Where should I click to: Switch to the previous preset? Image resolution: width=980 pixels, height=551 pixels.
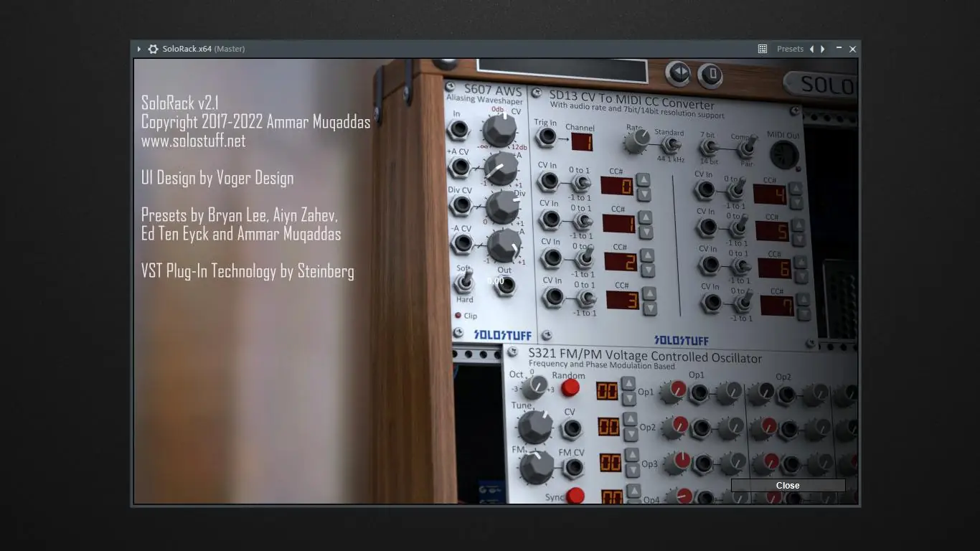tap(811, 49)
